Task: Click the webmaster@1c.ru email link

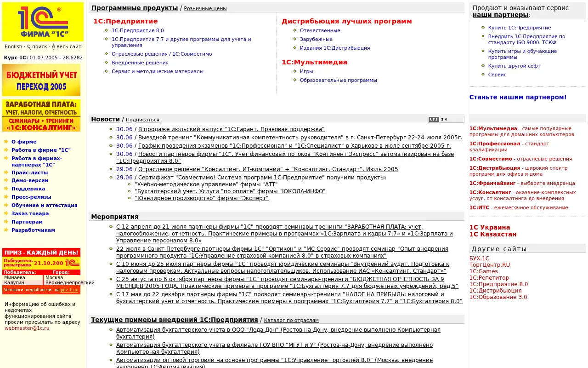Action: (x=27, y=328)
